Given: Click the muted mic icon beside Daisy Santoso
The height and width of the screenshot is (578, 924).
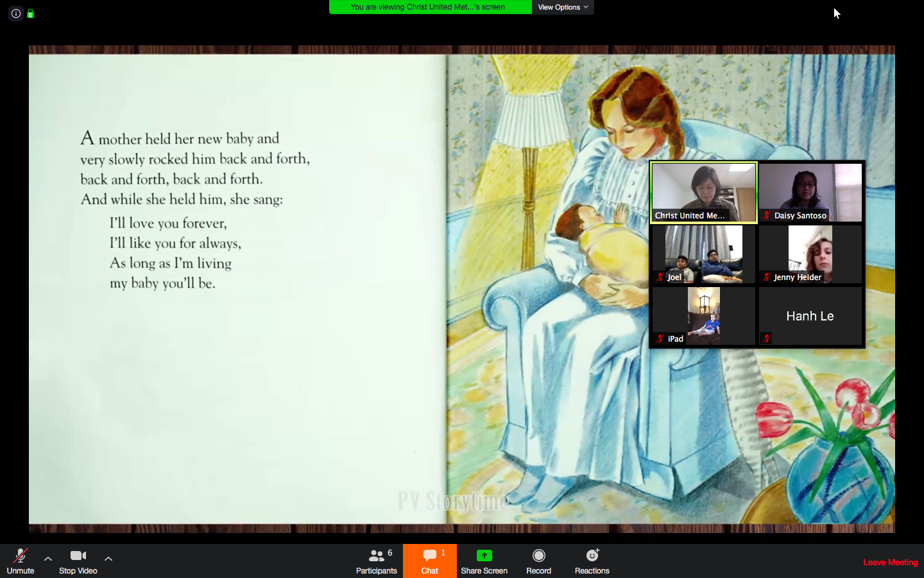Looking at the screenshot, I should click(767, 216).
